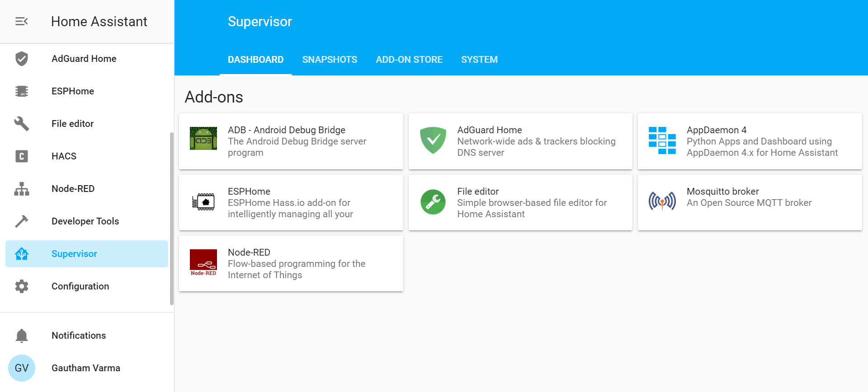The height and width of the screenshot is (392, 868).
Task: Open the ADB - Android Debug Bridge add-on title
Action: [287, 130]
